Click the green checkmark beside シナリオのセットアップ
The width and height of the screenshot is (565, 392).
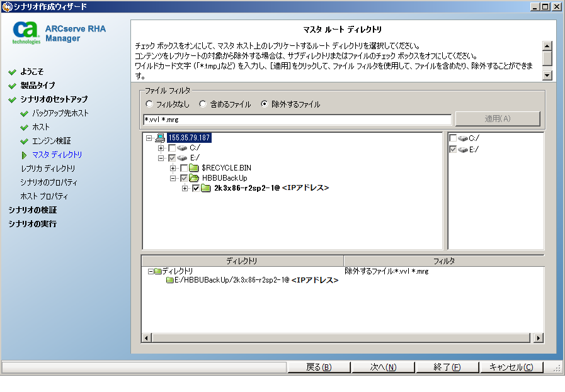[x=12, y=99]
